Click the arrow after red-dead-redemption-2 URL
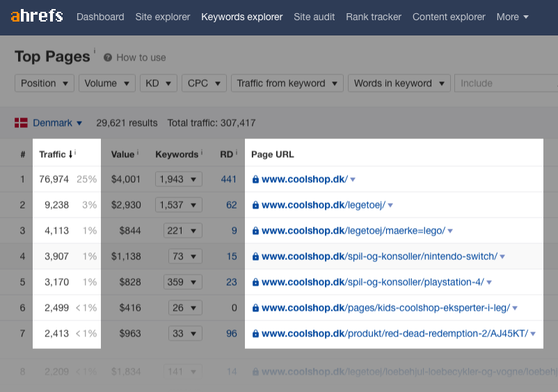The image size is (558, 392). [x=533, y=334]
